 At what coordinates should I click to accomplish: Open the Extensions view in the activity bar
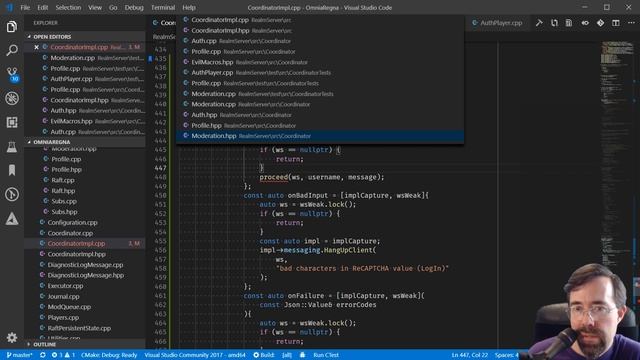coord(12,122)
